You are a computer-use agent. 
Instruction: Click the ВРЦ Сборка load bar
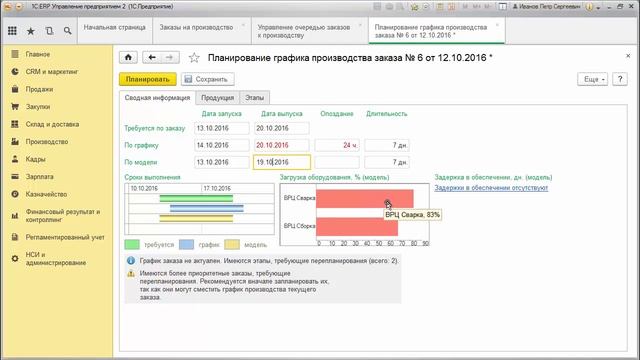[x=357, y=227]
